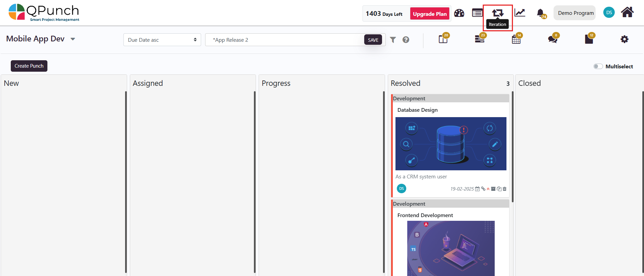Viewport: 644px width, 276px height.
Task: Open calendar icon with 14 badge
Action: click(517, 38)
